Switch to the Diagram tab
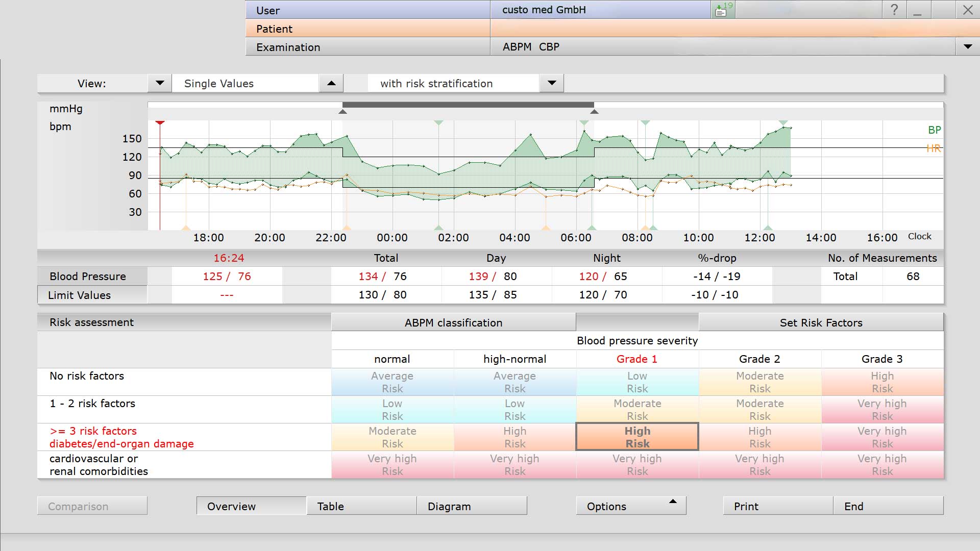 tap(472, 506)
